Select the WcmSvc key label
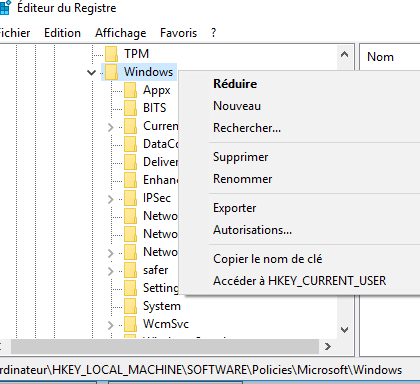 [x=166, y=324]
